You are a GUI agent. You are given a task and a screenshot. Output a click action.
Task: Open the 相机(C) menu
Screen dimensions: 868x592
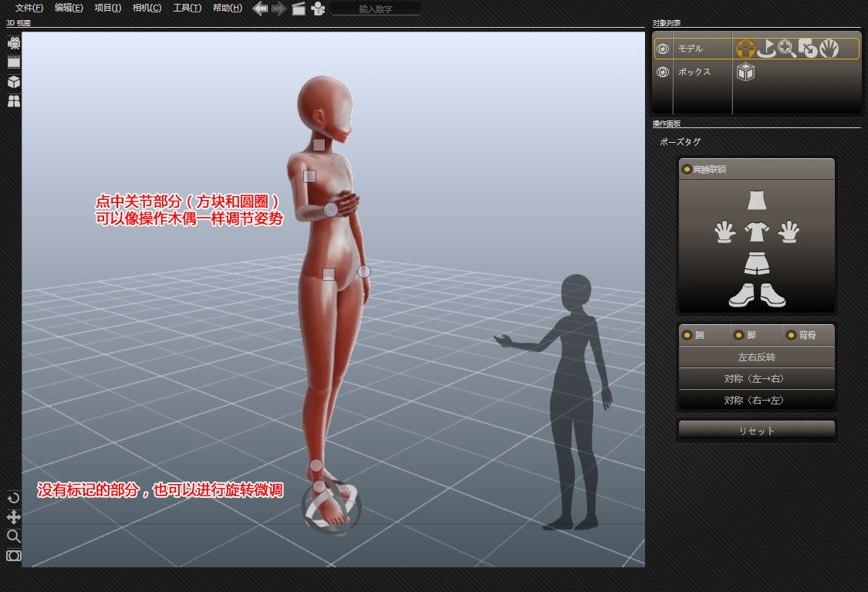(147, 8)
